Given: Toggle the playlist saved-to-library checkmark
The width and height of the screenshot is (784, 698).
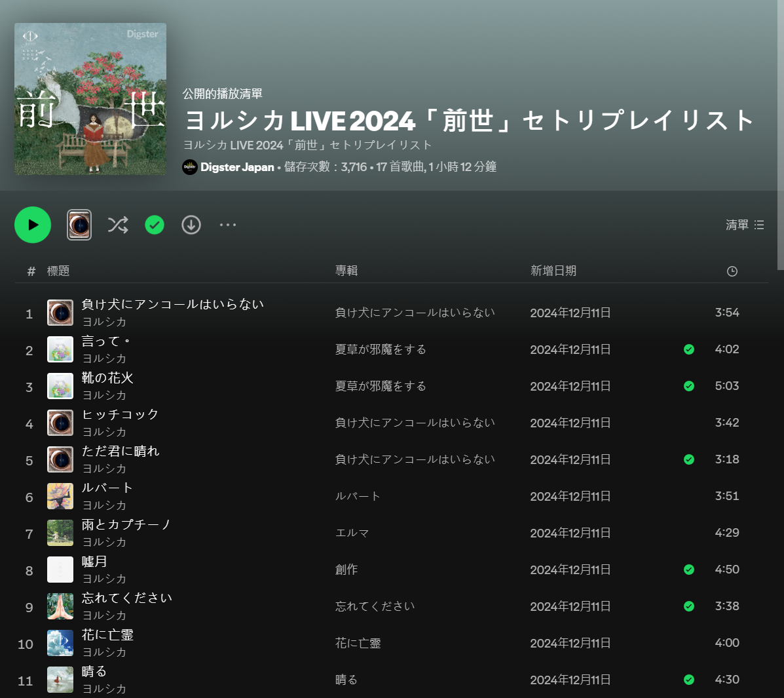Looking at the screenshot, I should pyautogui.click(x=155, y=225).
